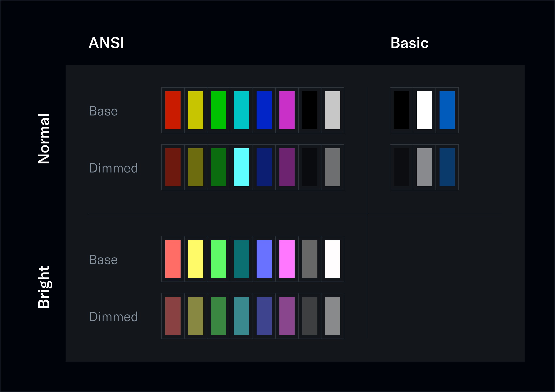
Task: Select the Normal Base yellow swatch
Action: tap(196, 110)
